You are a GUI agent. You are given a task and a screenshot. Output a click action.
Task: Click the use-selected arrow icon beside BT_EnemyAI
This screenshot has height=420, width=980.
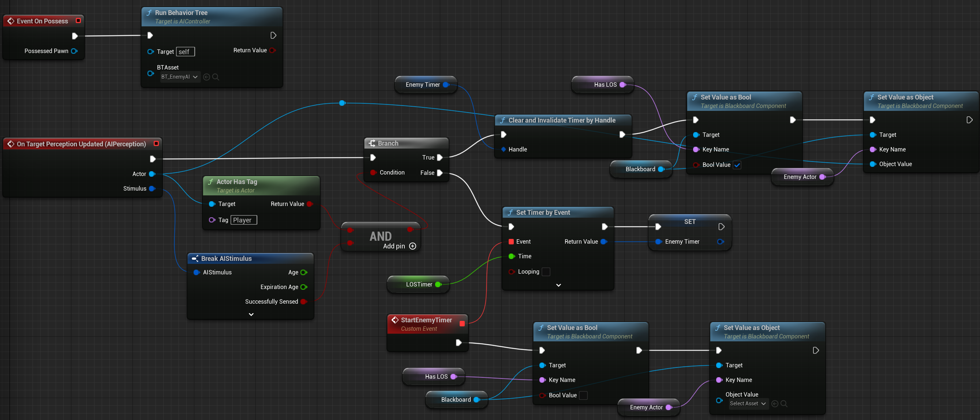[x=207, y=77]
